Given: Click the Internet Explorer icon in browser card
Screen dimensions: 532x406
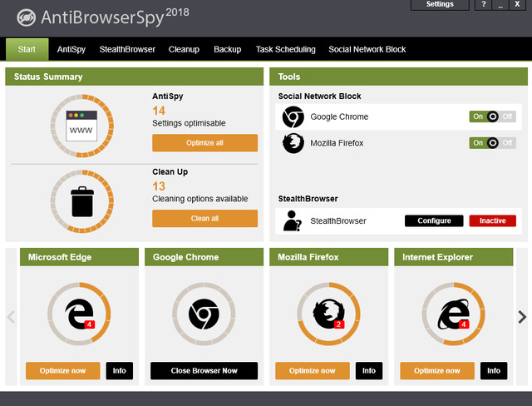Looking at the screenshot, I should (x=453, y=313).
